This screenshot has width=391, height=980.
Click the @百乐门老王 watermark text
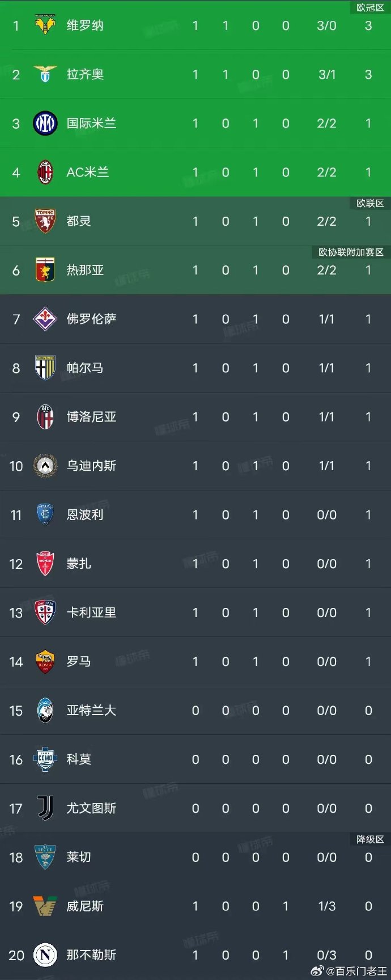click(x=354, y=971)
